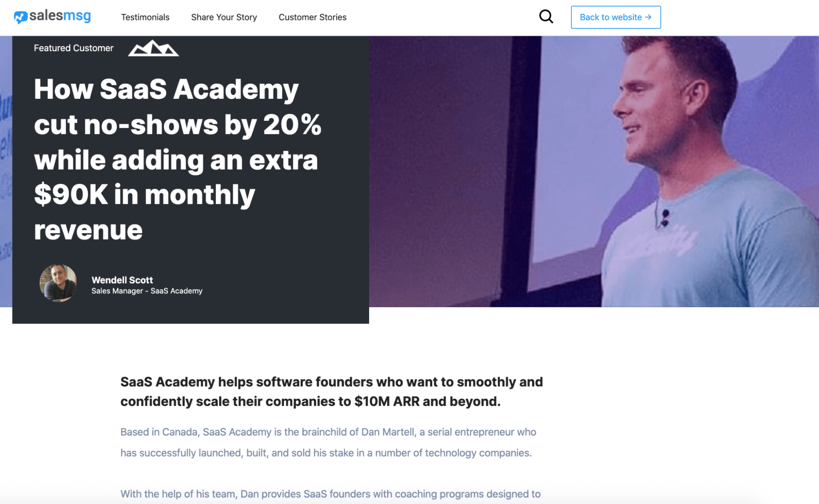The image size is (819, 504).
Task: Select the Wendell Scott name text
Action: 122,280
